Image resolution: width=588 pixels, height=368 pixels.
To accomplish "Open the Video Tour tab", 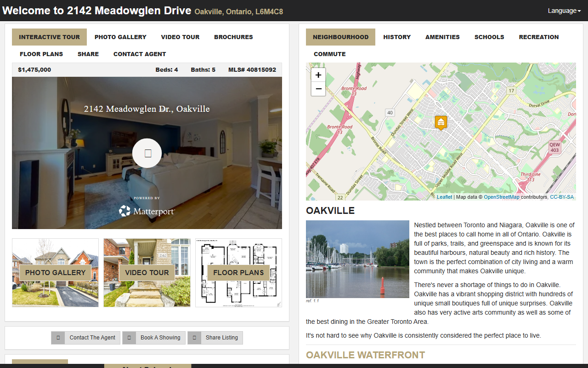I will [x=180, y=37].
